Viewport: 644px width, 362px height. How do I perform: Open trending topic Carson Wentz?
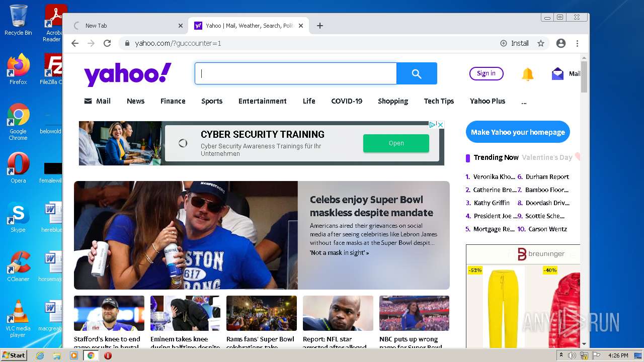coord(548,229)
